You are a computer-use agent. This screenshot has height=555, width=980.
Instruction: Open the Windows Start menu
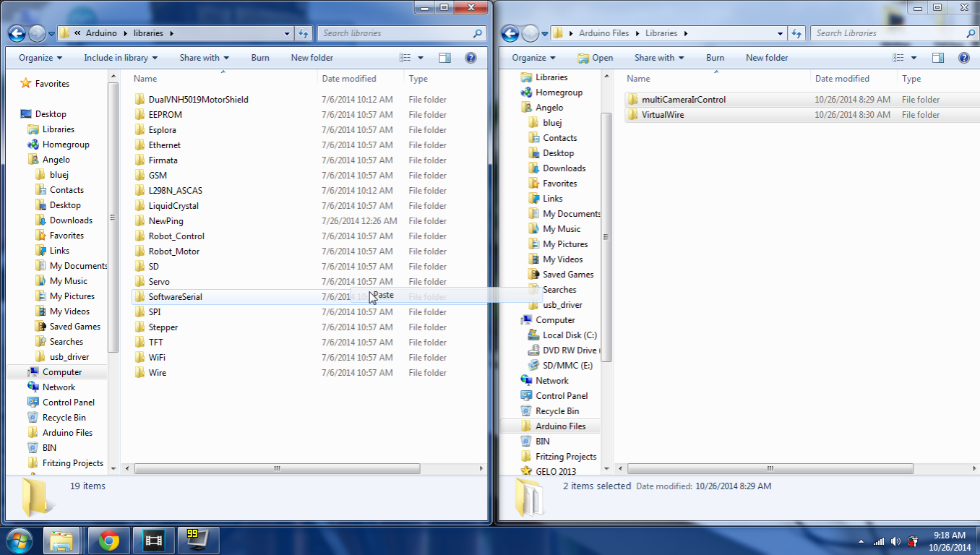[19, 540]
